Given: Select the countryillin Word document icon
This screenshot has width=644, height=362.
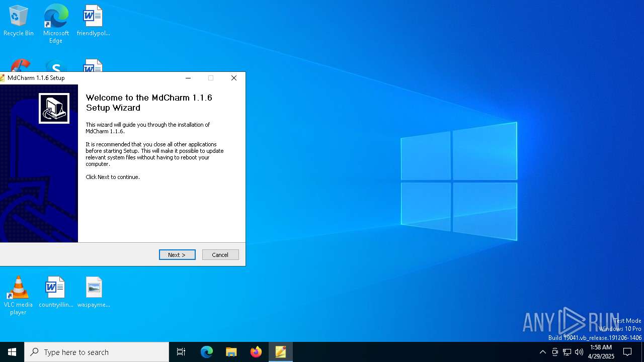Looking at the screenshot, I should (x=56, y=292).
